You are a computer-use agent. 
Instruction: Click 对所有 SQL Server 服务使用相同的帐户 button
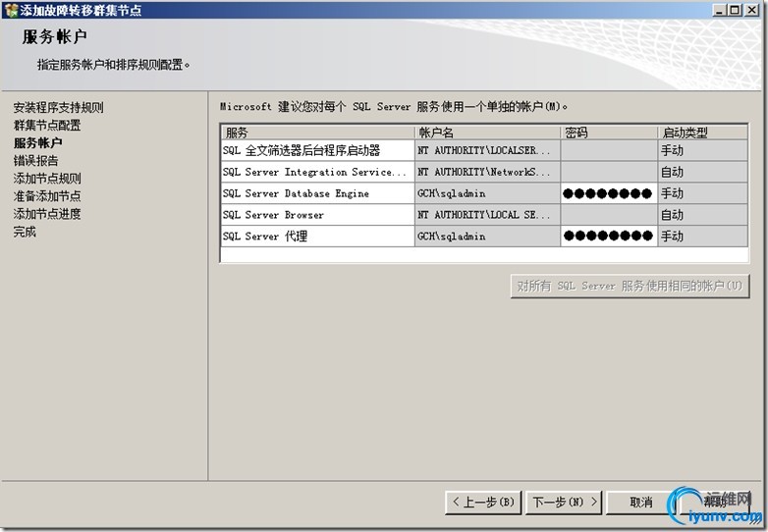click(x=630, y=286)
